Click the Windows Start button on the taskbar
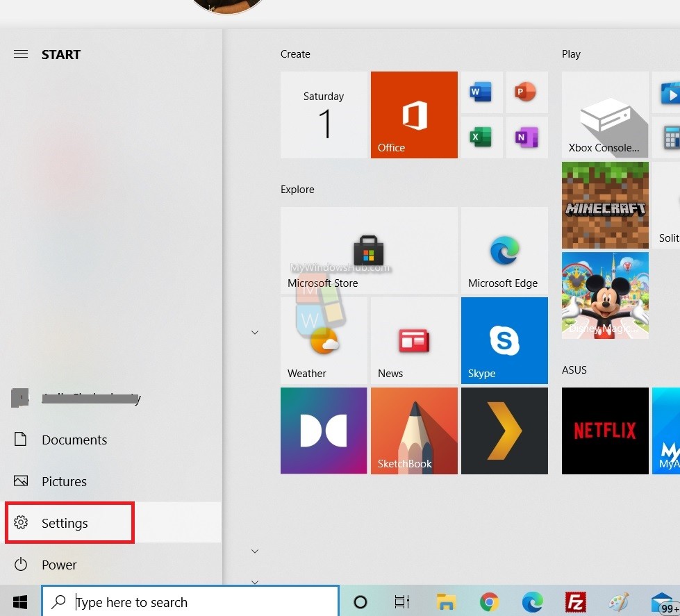This screenshot has width=680, height=616. click(x=20, y=601)
